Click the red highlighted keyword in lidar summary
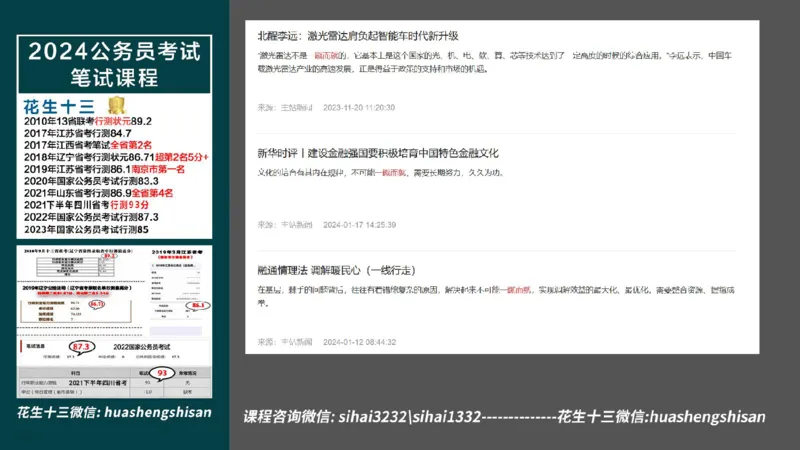This screenshot has width=800, height=450. coord(326,56)
